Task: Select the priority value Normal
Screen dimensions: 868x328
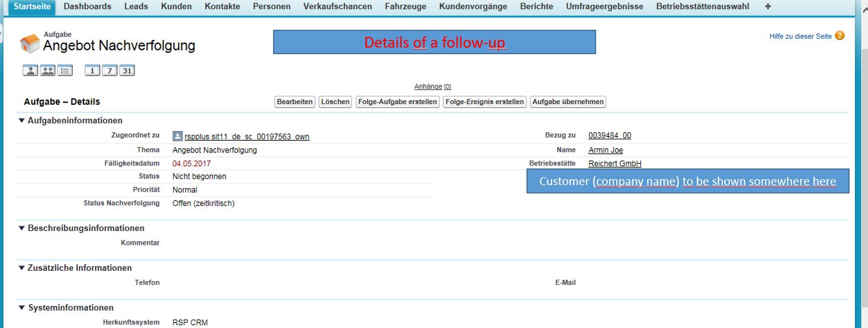Action: coord(185,190)
